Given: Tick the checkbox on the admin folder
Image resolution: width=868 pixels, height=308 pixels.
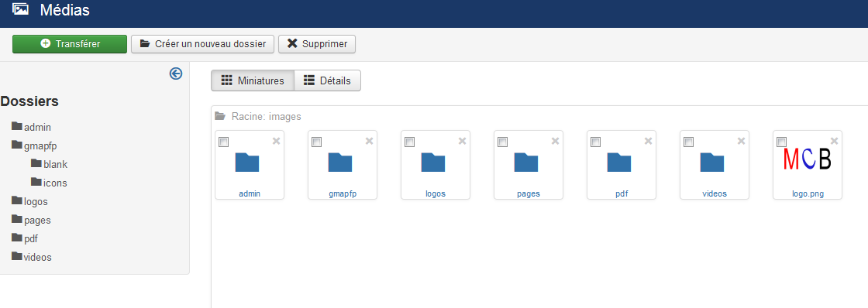Looking at the screenshot, I should pos(223,142).
